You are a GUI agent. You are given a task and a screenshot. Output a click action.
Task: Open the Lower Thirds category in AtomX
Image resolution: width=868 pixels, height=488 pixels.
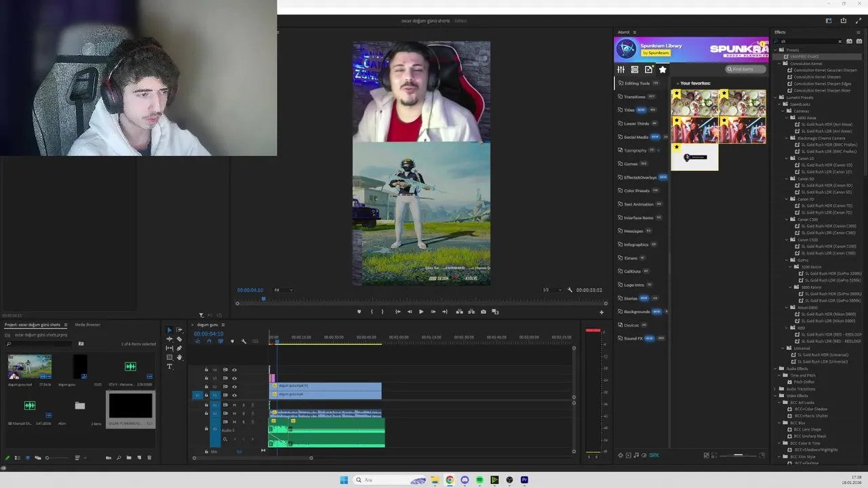pos(636,123)
